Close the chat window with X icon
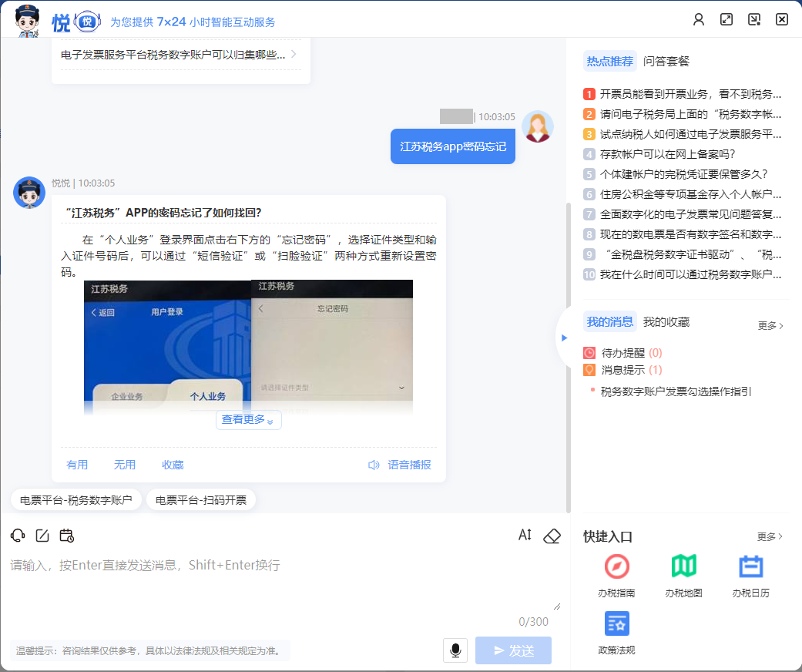The height and width of the screenshot is (672, 802). click(x=781, y=19)
